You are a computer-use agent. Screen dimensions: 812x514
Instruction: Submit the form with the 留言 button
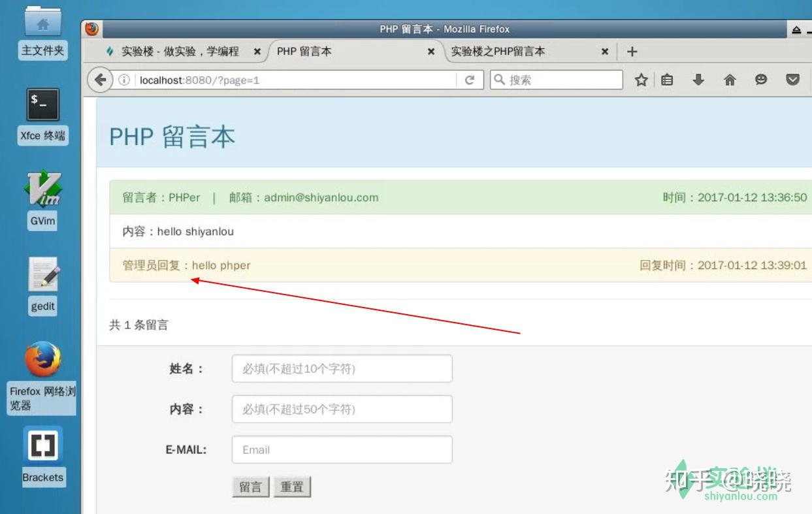[x=250, y=487]
